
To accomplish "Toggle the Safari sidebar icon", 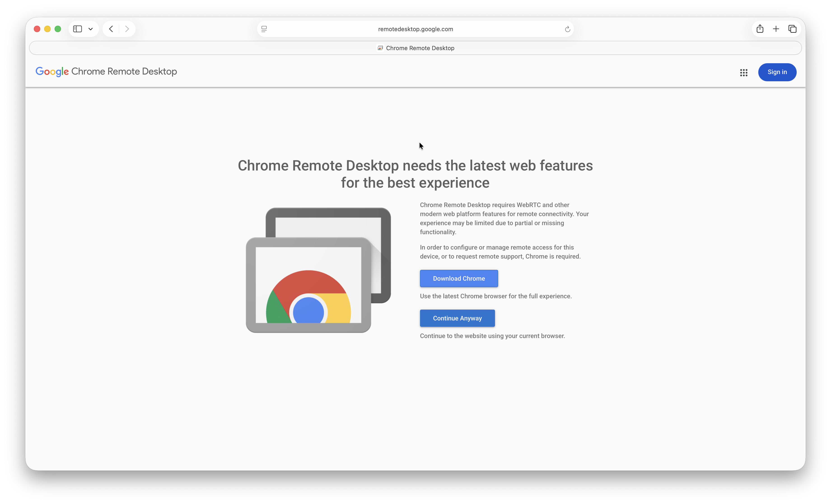I will click(x=78, y=29).
